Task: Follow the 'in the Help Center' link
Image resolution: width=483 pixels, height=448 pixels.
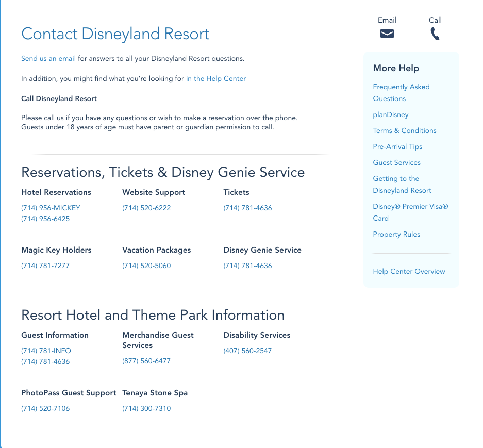Action: (216, 78)
